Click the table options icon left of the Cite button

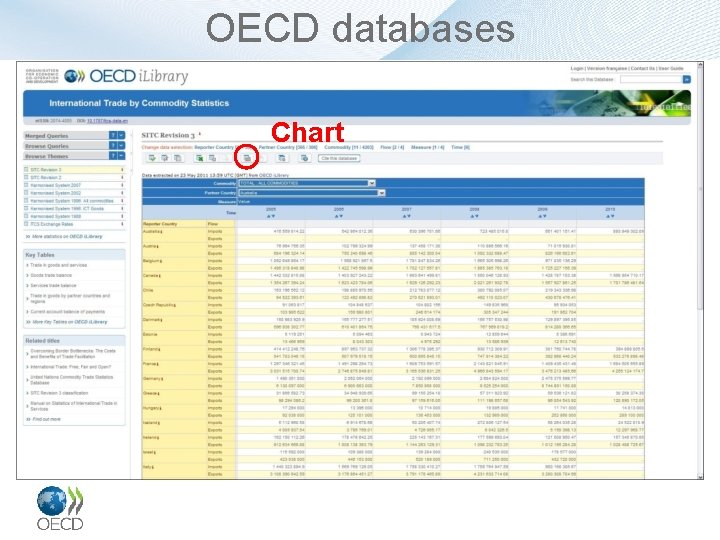tap(282, 158)
